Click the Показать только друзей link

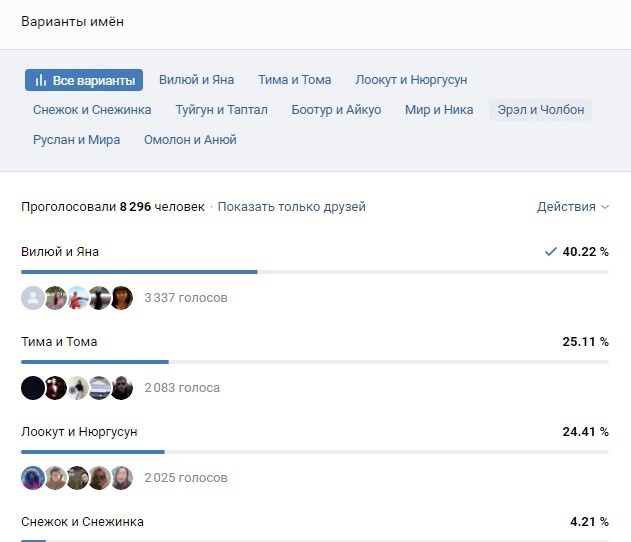click(x=292, y=207)
